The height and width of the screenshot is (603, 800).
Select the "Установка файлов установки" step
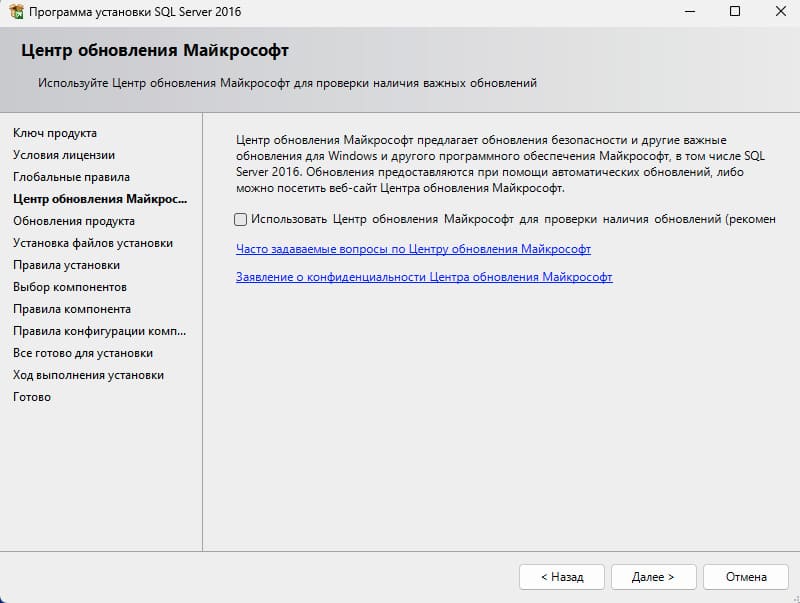(93, 243)
